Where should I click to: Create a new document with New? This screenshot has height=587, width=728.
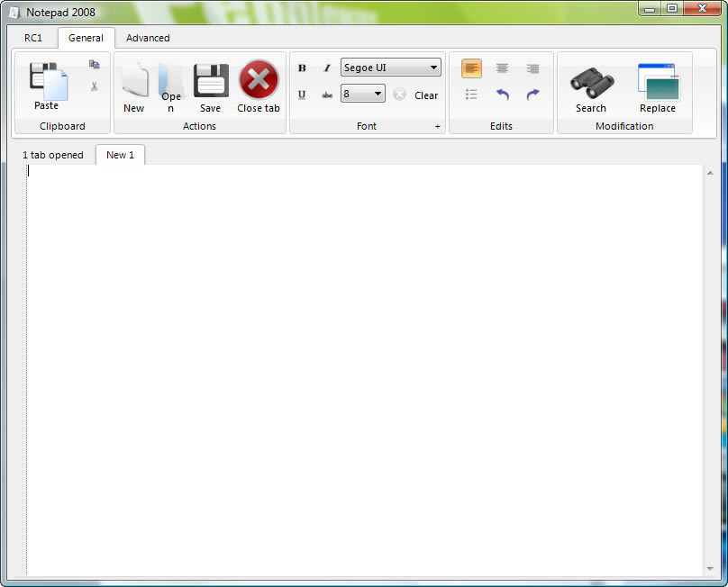pyautogui.click(x=134, y=86)
